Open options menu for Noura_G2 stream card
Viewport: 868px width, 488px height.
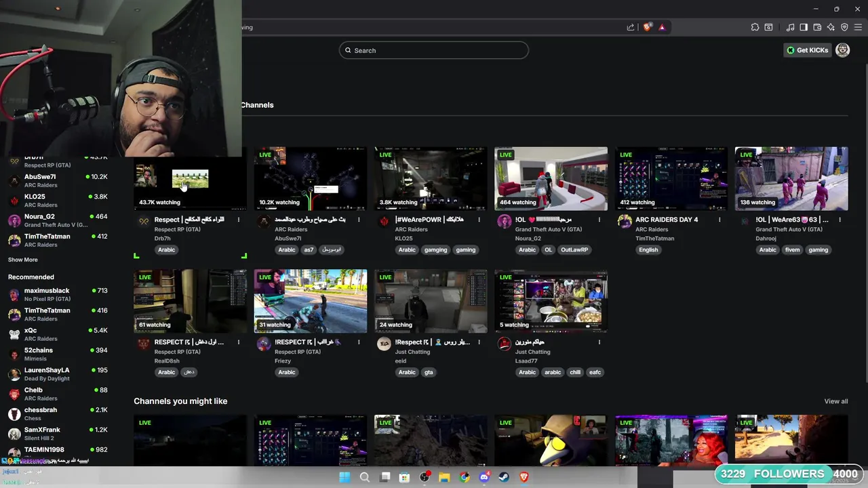pos(599,220)
